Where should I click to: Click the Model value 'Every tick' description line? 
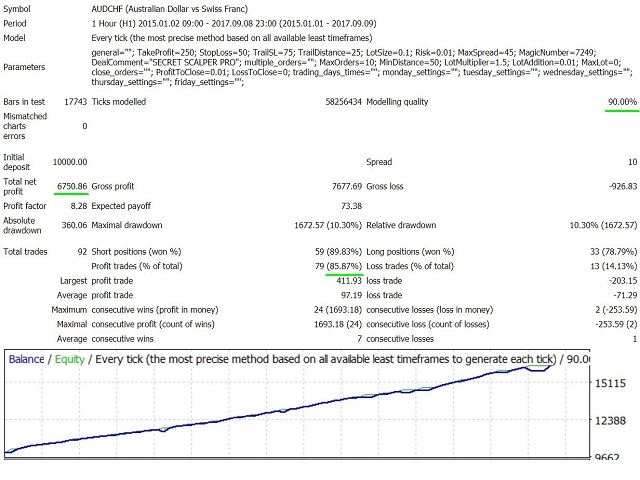(x=232, y=38)
